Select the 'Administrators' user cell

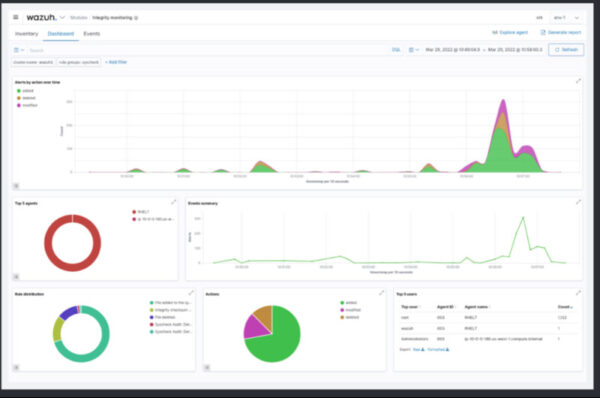coord(414,339)
